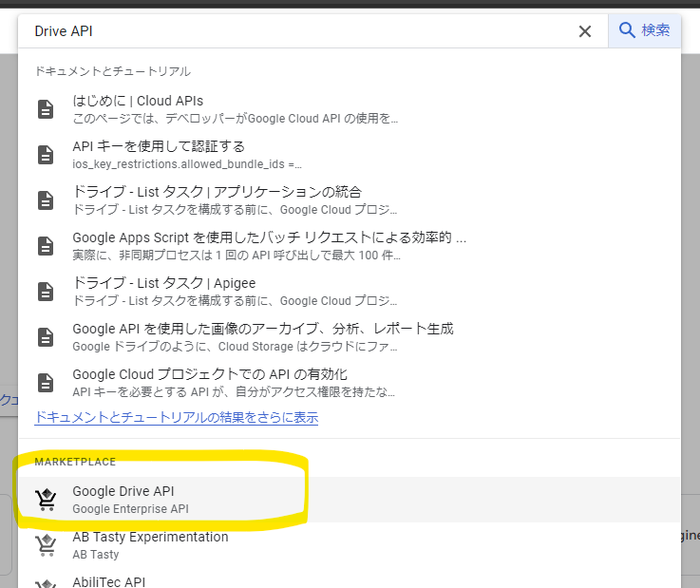Click document icon beside Google Apps Script result

coord(46,246)
